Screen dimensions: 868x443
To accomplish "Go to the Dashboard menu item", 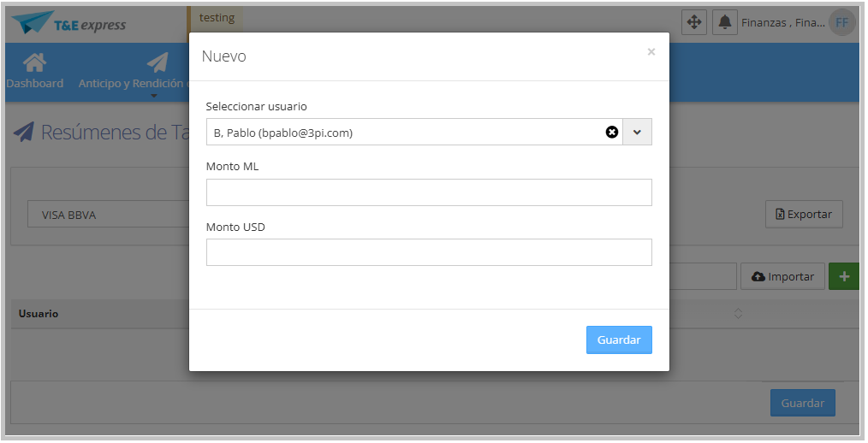I will pyautogui.click(x=34, y=70).
